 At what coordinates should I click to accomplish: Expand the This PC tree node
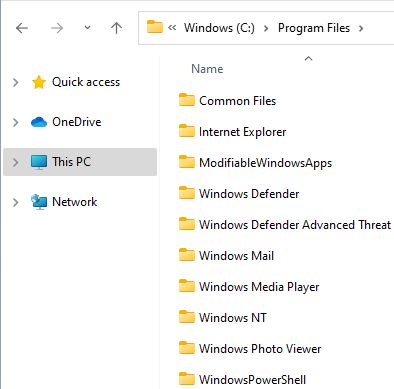pos(15,162)
